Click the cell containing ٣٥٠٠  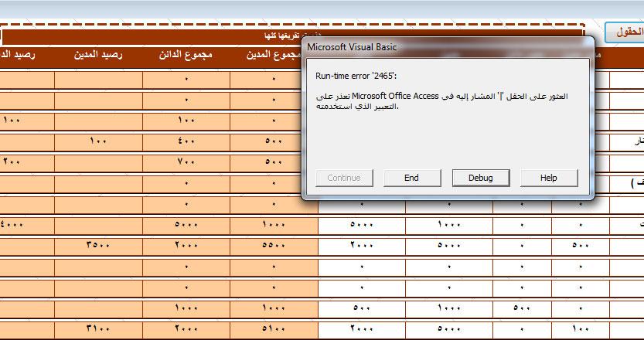[x=98, y=245]
